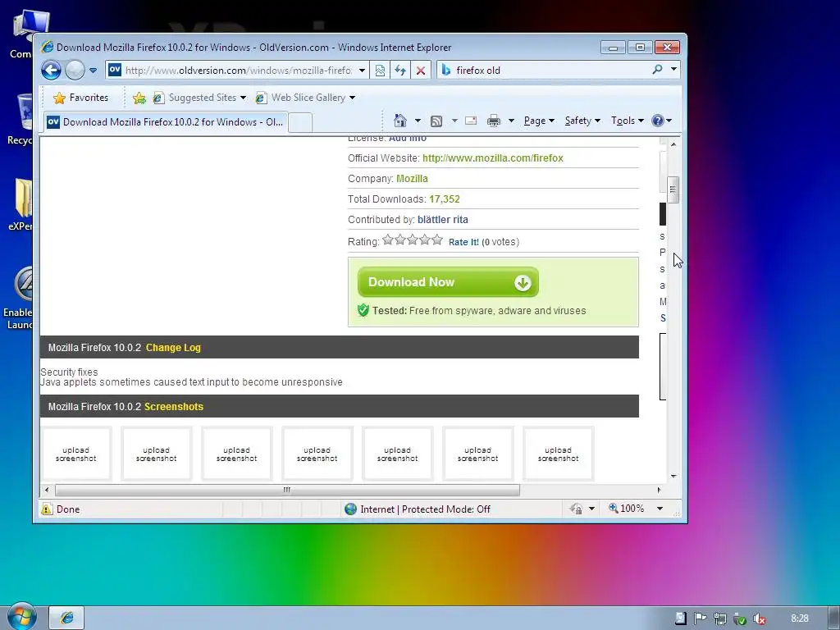Click the RSS feeds icon

[436, 121]
